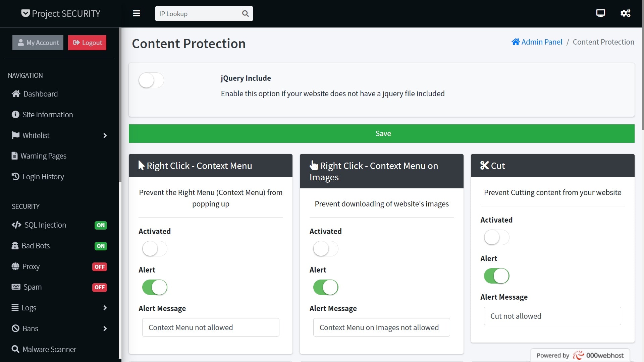
Task: Open the Warning Pages section
Action: 43,156
